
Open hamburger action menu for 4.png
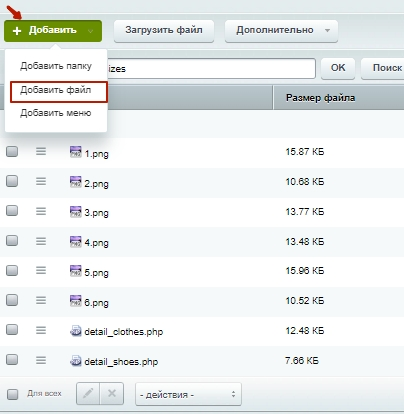point(41,241)
